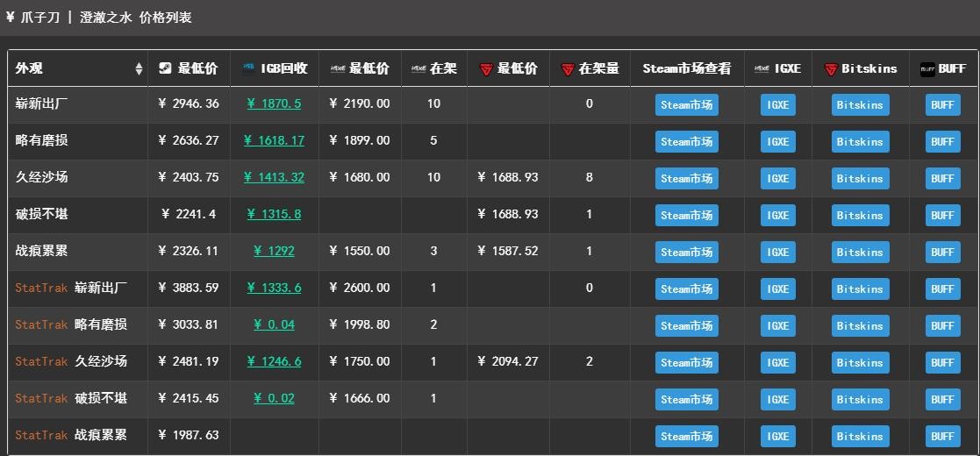Click page title 爪子刀 | 澄澈之水 价格列表
Viewport: 980px width, 456px height.
(x=104, y=18)
